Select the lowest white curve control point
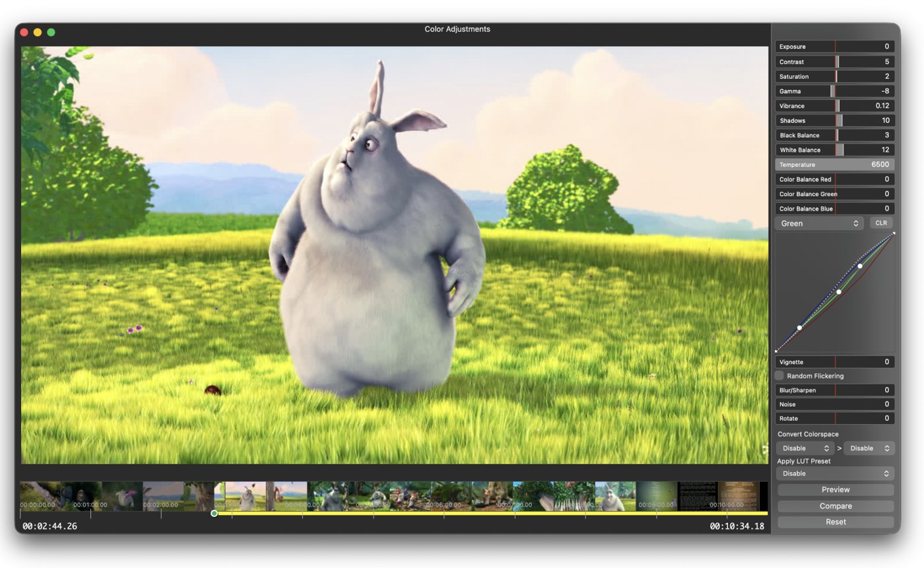The height and width of the screenshot is (568, 924). coord(799,328)
